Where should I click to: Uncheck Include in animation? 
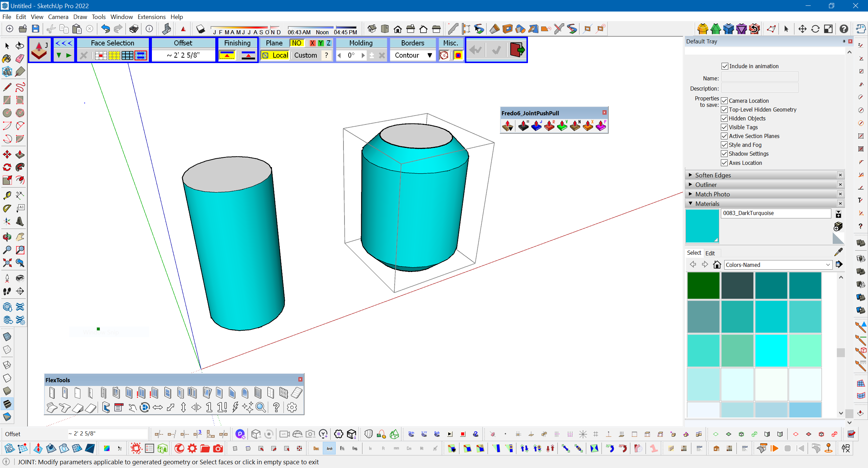725,66
